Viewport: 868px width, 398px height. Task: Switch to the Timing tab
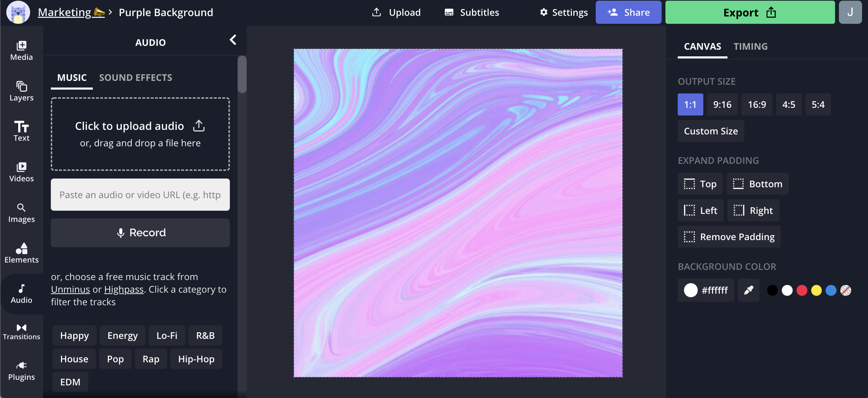point(750,47)
